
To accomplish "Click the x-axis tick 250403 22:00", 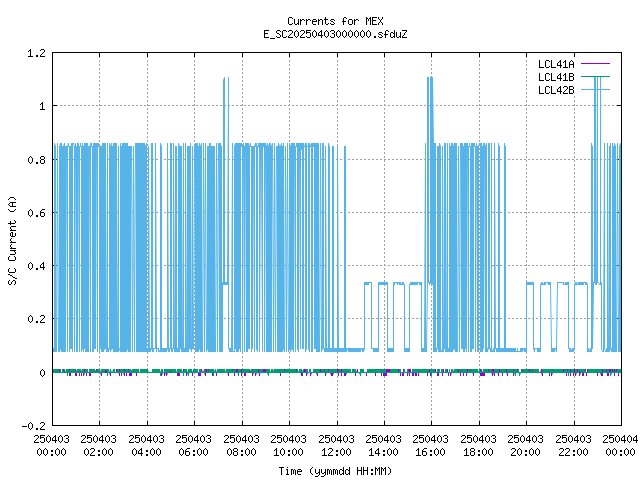I will click(x=573, y=446).
